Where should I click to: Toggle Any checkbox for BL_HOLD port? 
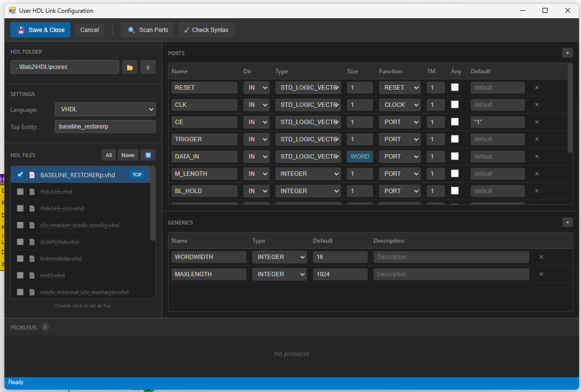coord(455,191)
